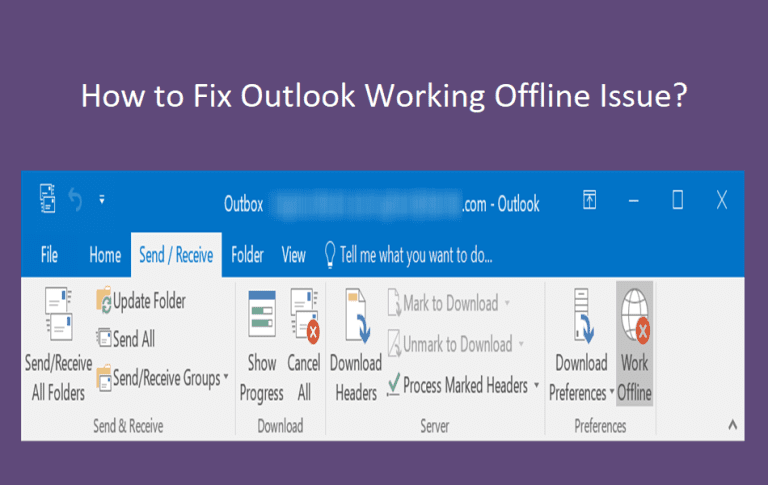Open Customize Quick Access Toolbar arrow
The width and height of the screenshot is (768, 485).
(x=102, y=199)
